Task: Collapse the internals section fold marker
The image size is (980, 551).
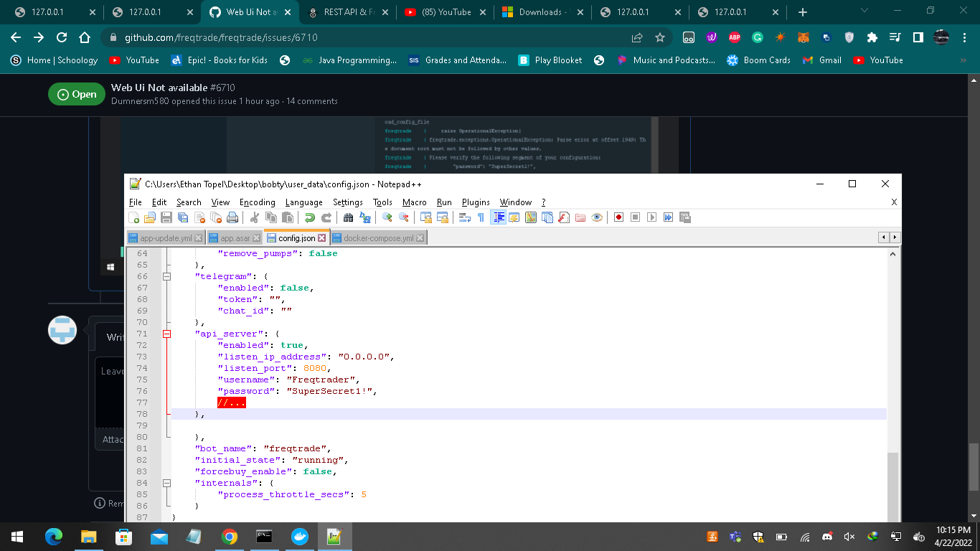Action: click(x=165, y=483)
